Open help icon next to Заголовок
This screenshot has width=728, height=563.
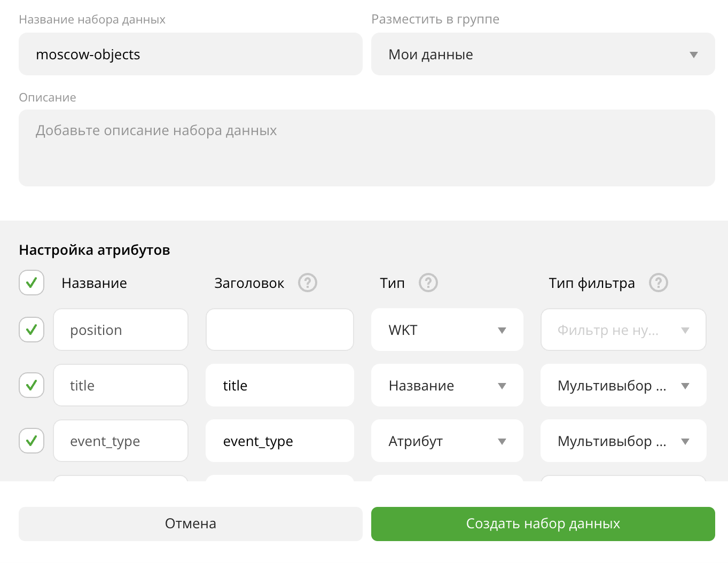tap(308, 283)
